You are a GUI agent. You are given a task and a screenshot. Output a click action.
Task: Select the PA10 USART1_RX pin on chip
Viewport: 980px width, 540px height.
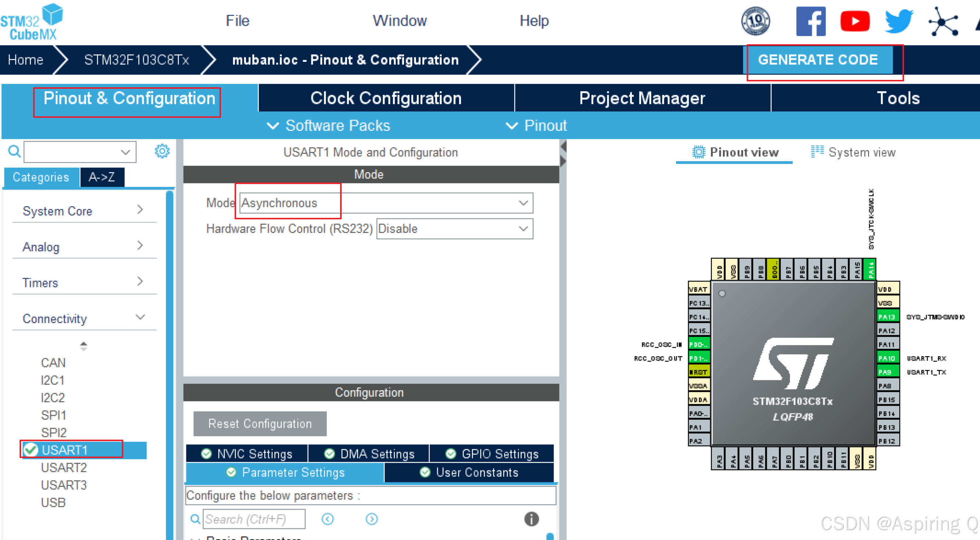click(x=888, y=358)
